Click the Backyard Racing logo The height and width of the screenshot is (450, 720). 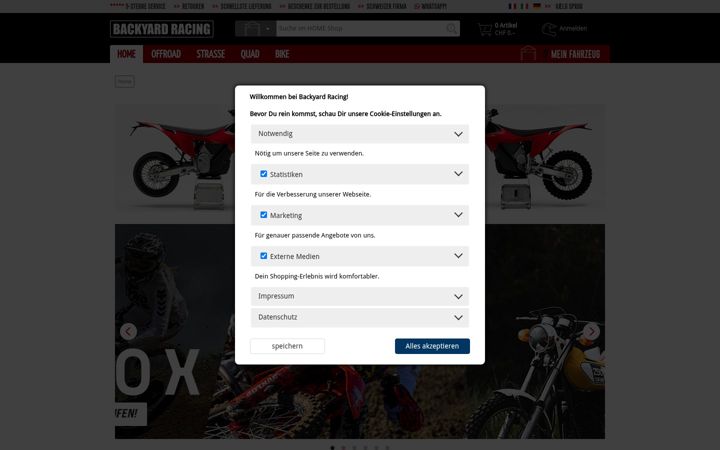pos(162,29)
